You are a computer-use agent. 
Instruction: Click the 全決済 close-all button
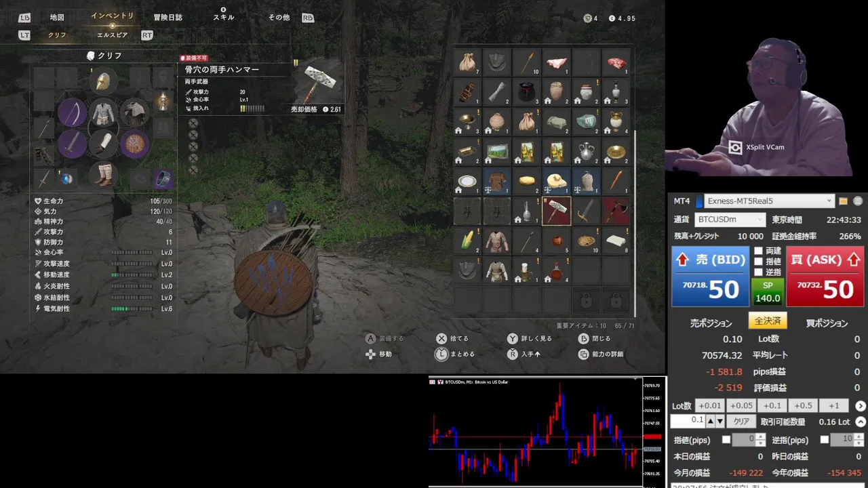pos(768,321)
